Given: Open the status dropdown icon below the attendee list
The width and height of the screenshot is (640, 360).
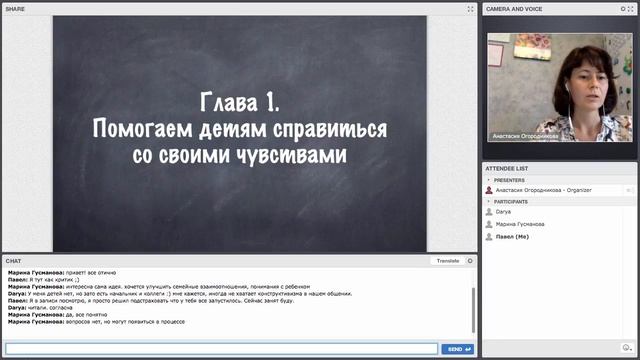Looking at the screenshot, I should coord(627,348).
